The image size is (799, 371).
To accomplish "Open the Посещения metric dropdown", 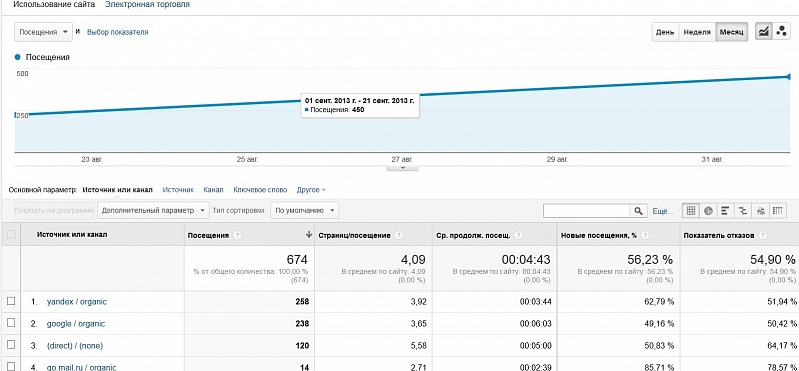I will pos(43,32).
